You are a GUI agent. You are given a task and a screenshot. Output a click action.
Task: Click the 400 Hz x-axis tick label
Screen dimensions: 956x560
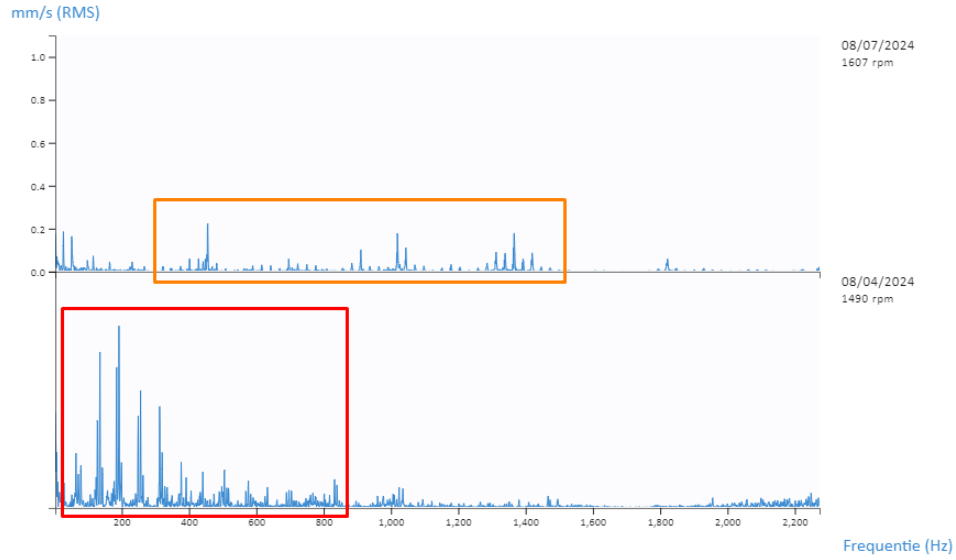pyautogui.click(x=190, y=522)
